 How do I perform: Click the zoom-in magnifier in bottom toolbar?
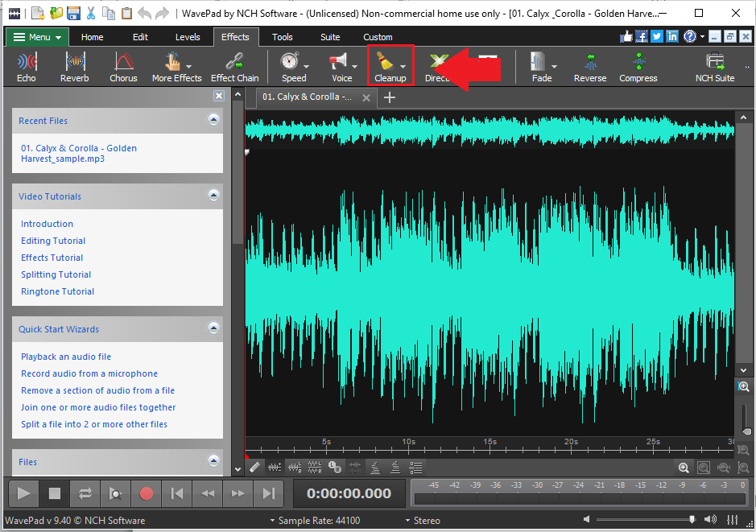[x=684, y=468]
